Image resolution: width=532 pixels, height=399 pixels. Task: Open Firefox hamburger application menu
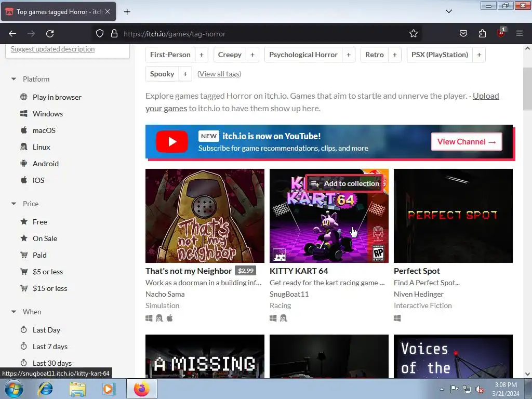pos(520,33)
